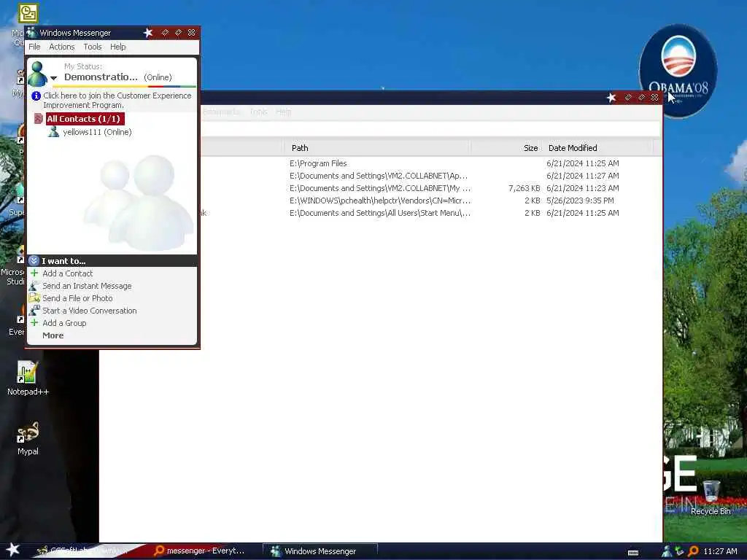Click the Start a Video Conversation icon

pos(34,311)
